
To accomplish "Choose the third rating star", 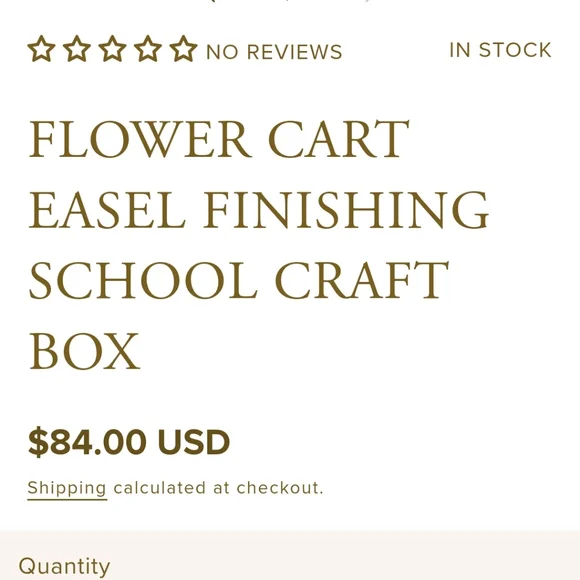I will click(x=112, y=49).
